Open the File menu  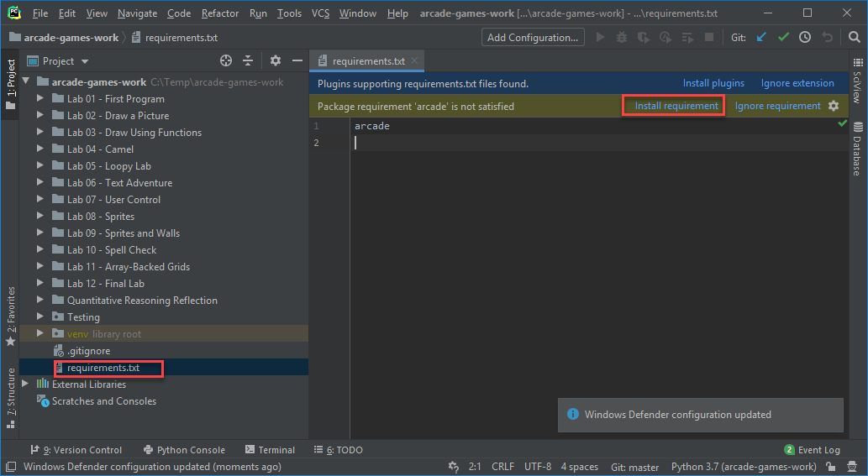(x=39, y=13)
